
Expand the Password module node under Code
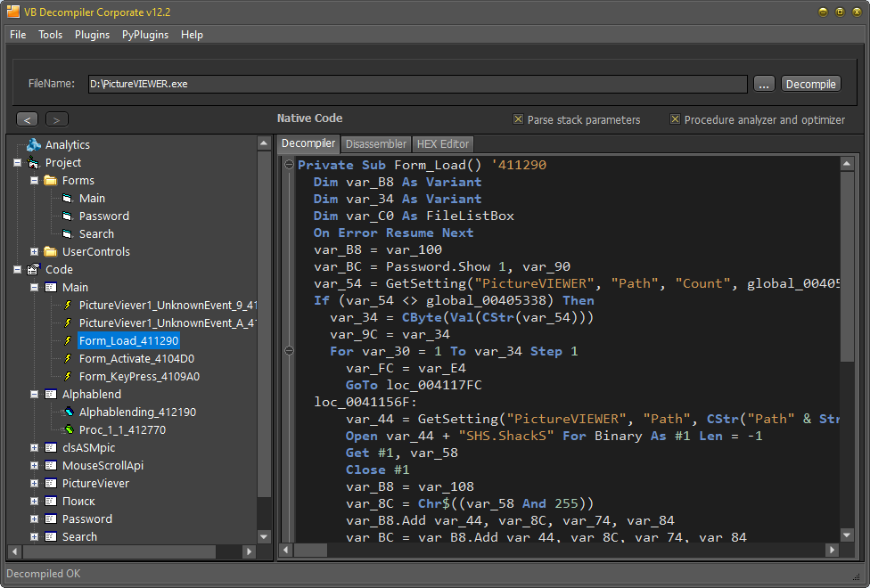point(34,519)
